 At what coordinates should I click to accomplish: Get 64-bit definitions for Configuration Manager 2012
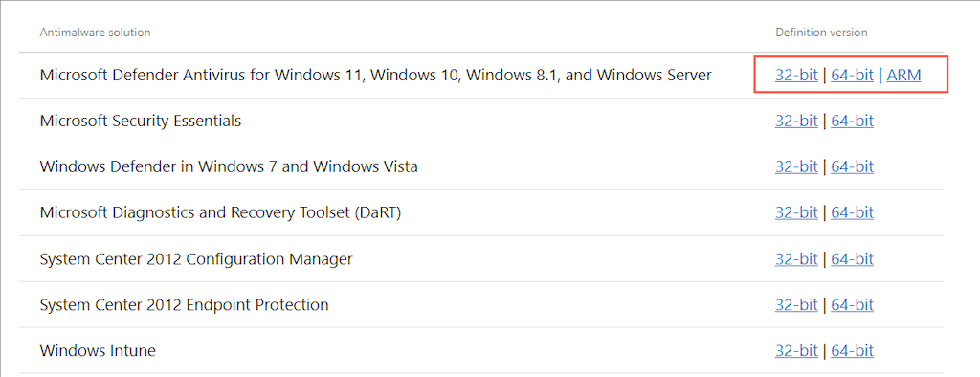coord(852,259)
